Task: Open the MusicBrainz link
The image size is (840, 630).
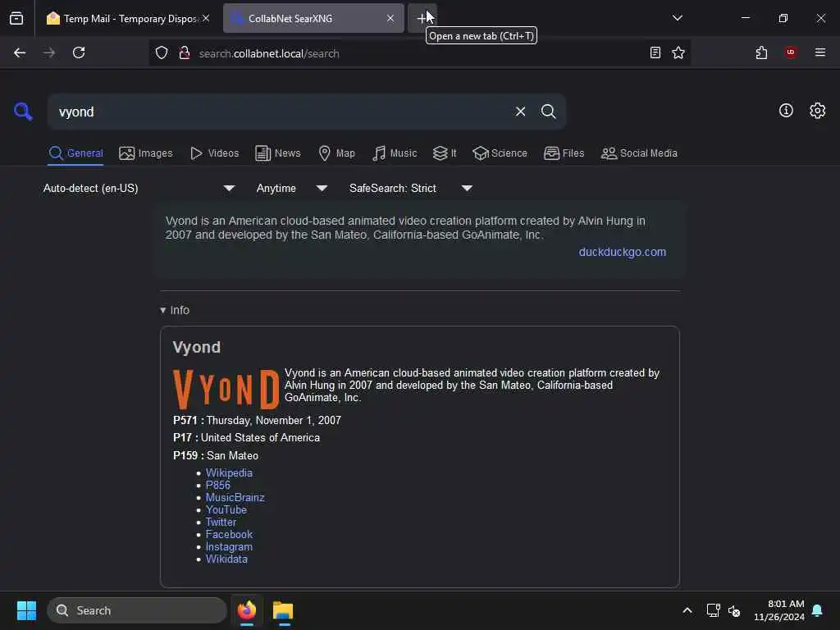Action: click(x=235, y=497)
